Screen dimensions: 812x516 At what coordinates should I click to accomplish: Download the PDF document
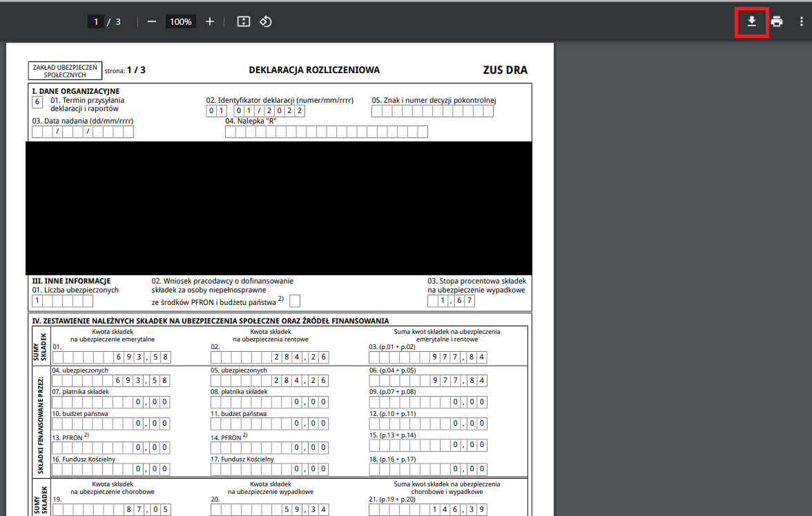pos(751,22)
